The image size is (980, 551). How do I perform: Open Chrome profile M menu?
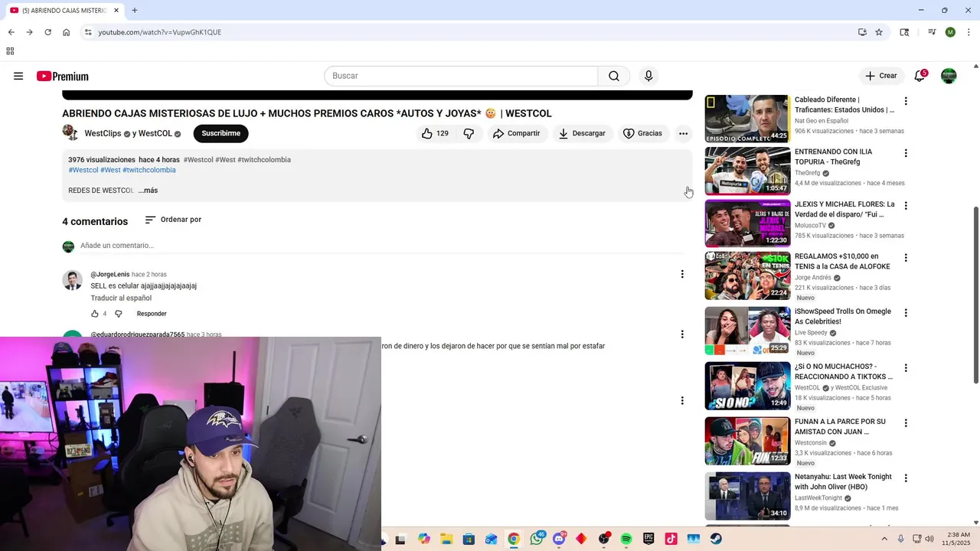point(950,32)
